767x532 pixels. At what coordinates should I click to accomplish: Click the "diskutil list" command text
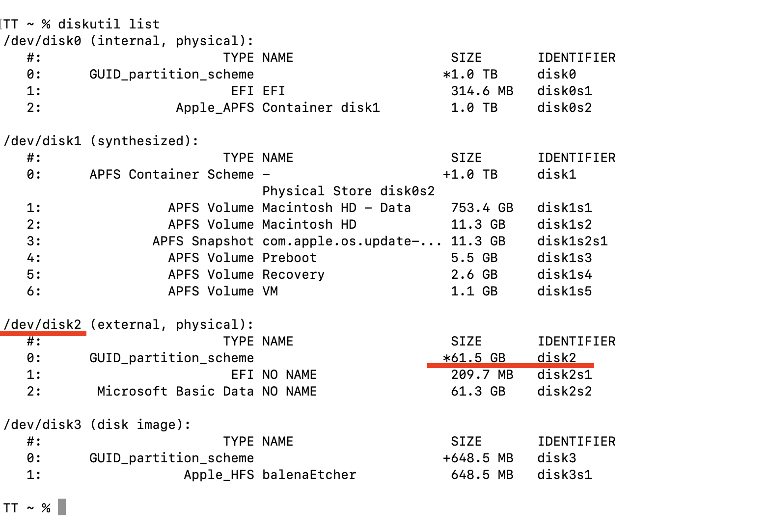click(x=109, y=24)
